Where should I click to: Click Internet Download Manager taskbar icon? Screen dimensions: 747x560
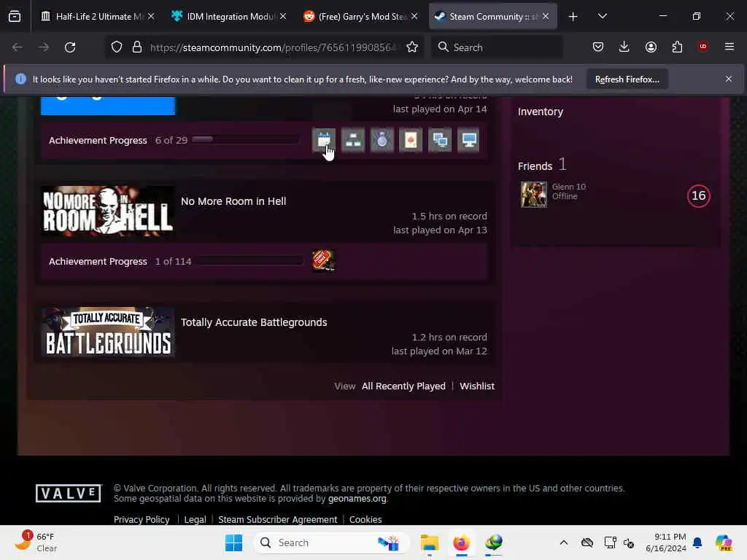[x=494, y=542]
